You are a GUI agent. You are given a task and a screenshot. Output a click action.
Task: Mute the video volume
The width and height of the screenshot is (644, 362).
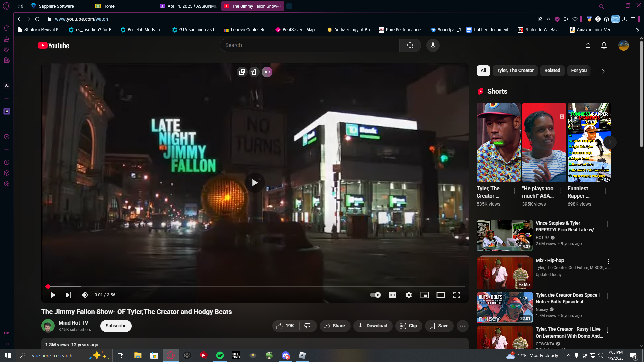click(x=84, y=295)
